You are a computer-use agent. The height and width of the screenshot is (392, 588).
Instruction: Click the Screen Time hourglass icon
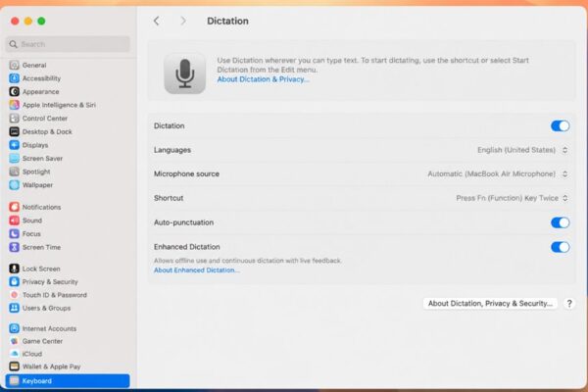click(x=15, y=247)
